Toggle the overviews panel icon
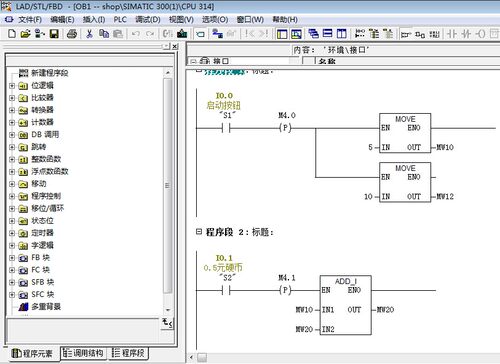Screen dimensions: 500x364 coord(282,34)
